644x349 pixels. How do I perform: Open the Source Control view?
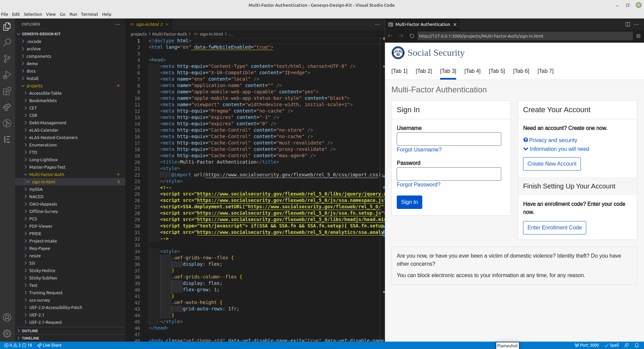point(7,59)
